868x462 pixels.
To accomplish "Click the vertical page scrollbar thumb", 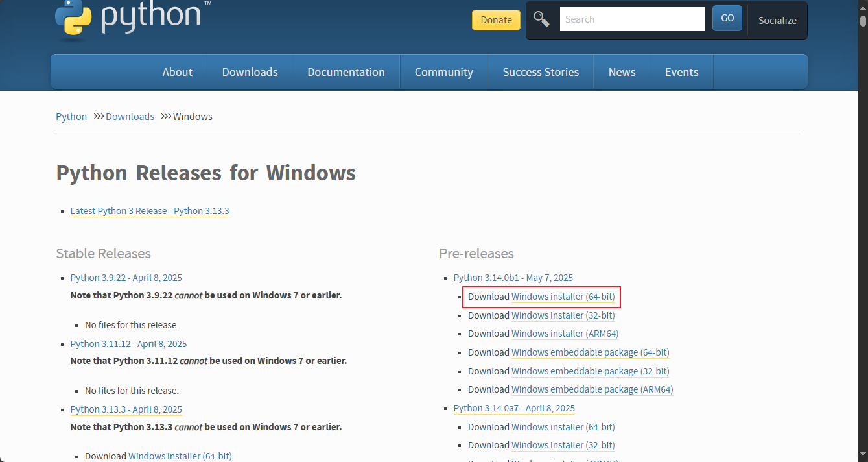I will click(863, 21).
